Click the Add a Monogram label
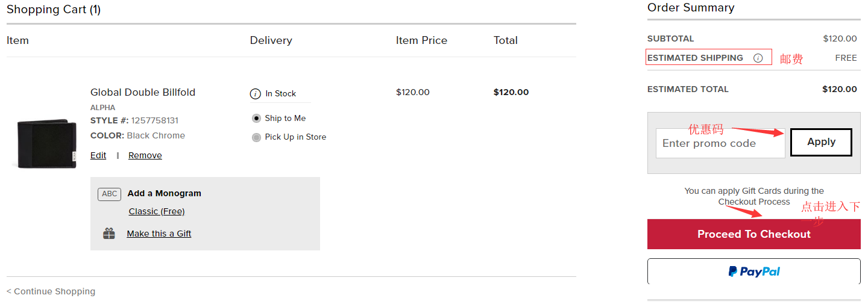This screenshot has height=307, width=868. click(x=165, y=193)
